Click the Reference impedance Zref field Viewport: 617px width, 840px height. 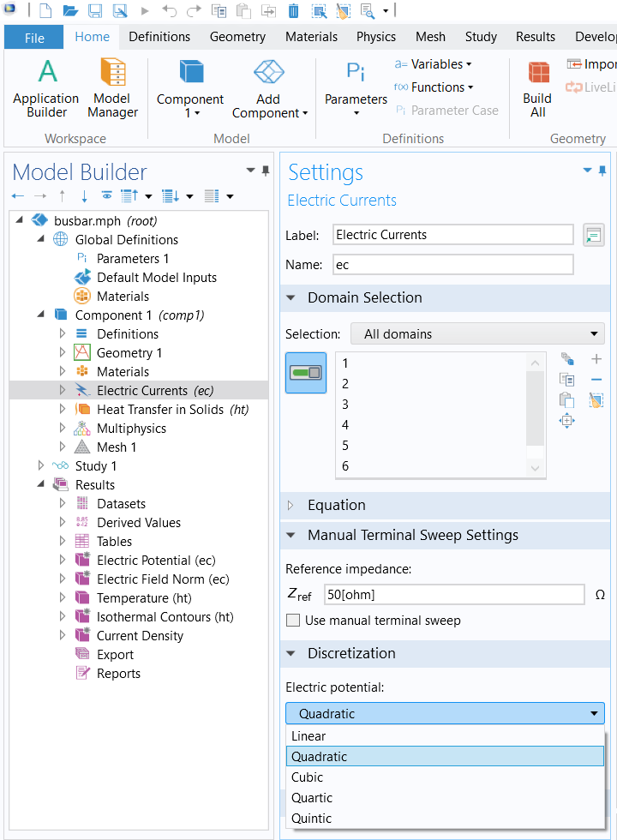(454, 595)
